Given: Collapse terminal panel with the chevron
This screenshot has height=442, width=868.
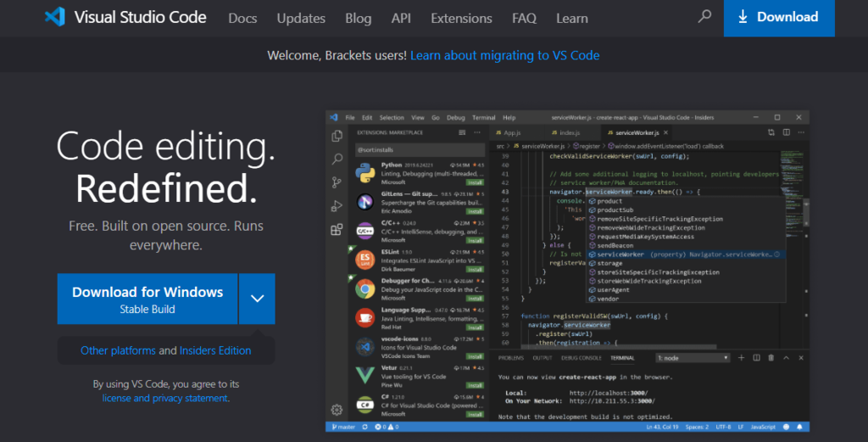Looking at the screenshot, I should pyautogui.click(x=785, y=358).
